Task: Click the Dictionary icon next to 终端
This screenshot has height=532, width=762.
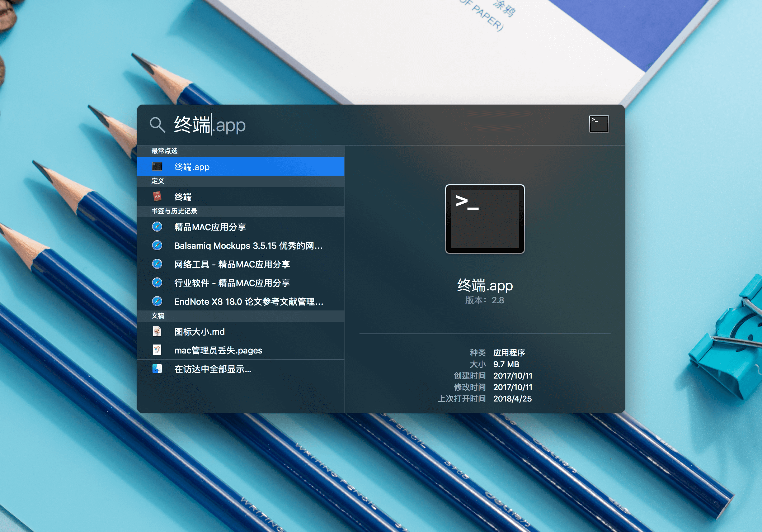Action: (157, 196)
